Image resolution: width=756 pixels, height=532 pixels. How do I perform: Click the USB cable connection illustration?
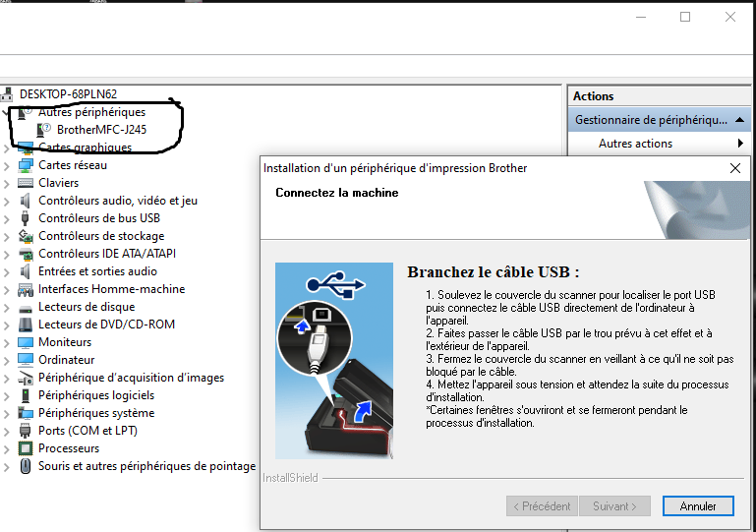point(334,361)
